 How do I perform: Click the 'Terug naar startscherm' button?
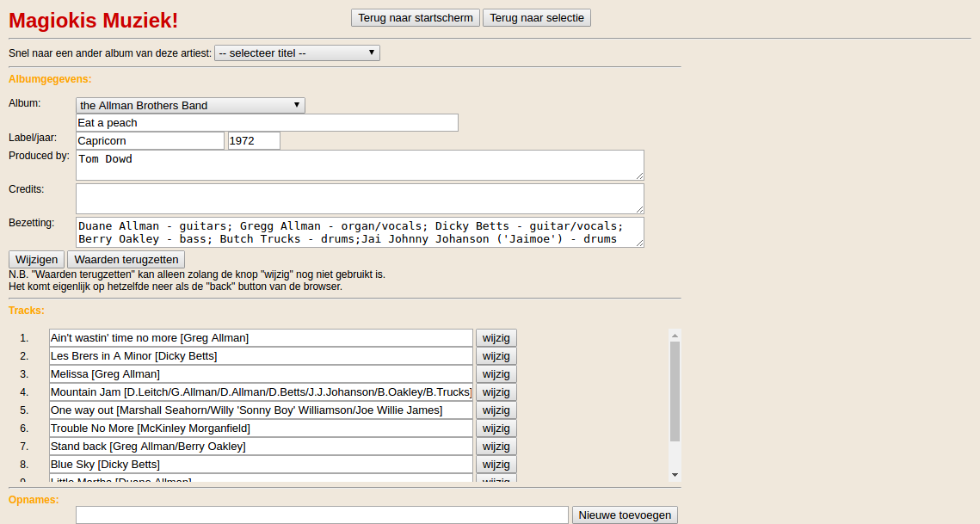tap(415, 18)
